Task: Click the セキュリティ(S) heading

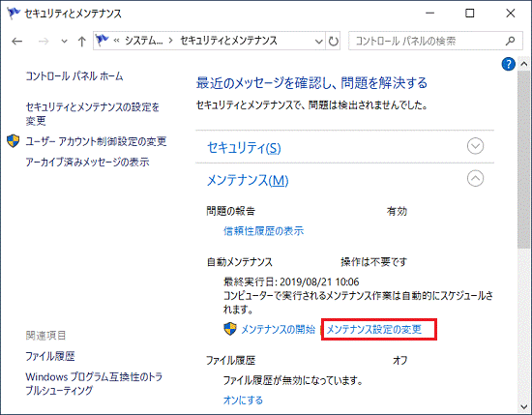Action: [244, 148]
